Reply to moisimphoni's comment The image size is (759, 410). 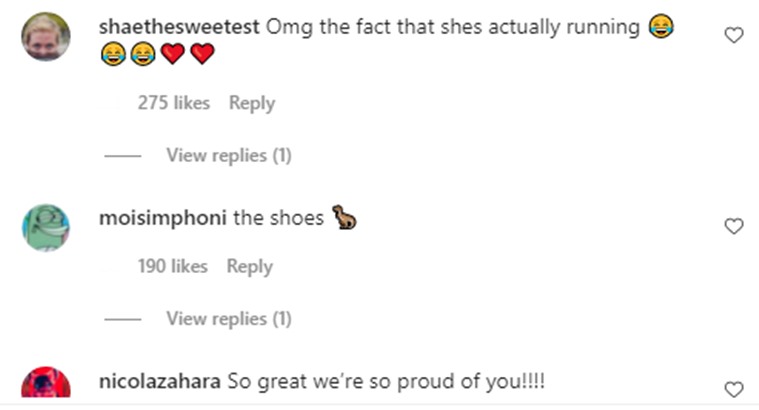pos(249,266)
